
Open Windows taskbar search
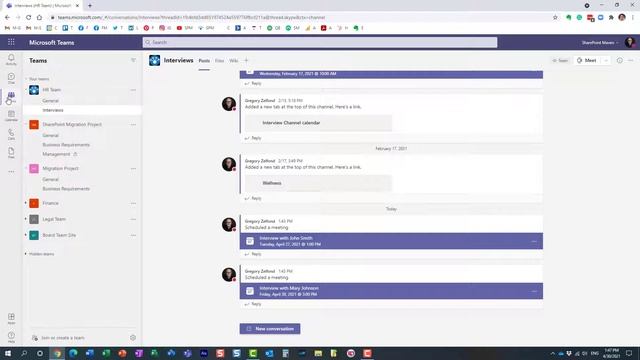(24, 353)
